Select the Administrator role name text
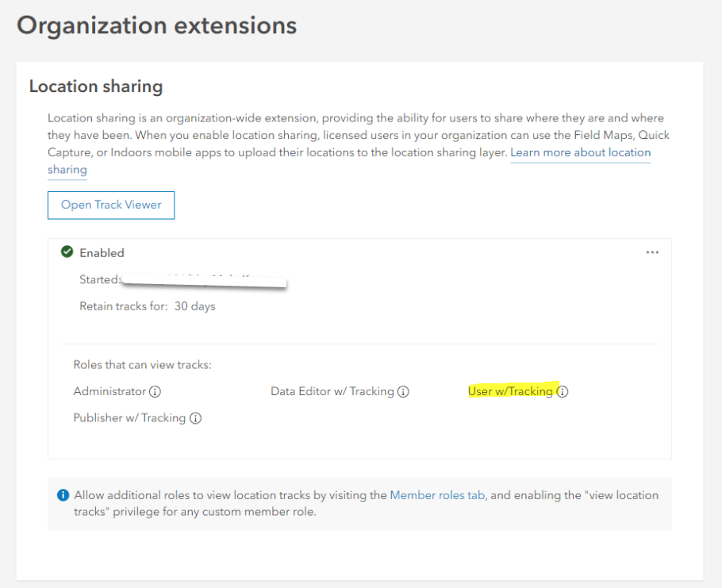This screenshot has width=722, height=588. coord(109,391)
